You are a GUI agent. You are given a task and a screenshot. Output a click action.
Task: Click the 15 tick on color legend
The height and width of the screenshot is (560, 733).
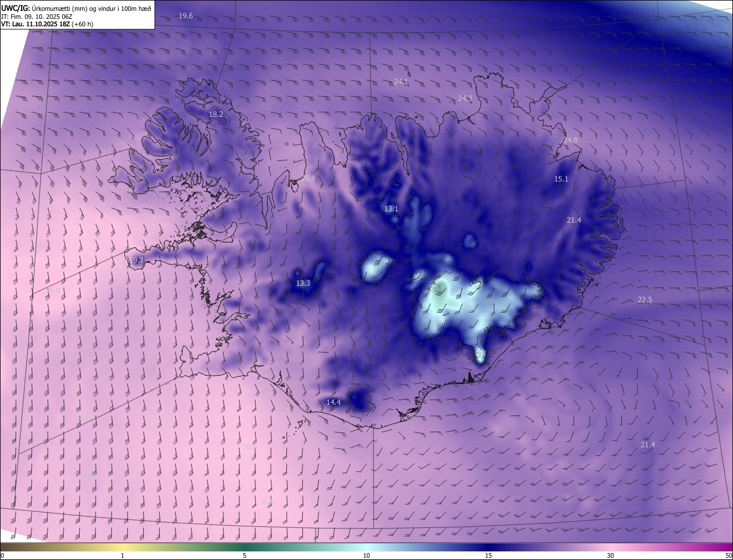point(488,555)
